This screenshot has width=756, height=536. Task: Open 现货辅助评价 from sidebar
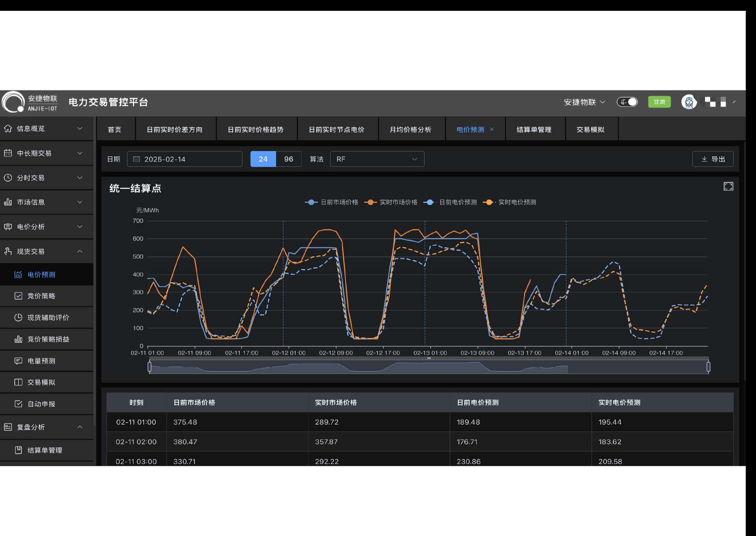coord(48,317)
